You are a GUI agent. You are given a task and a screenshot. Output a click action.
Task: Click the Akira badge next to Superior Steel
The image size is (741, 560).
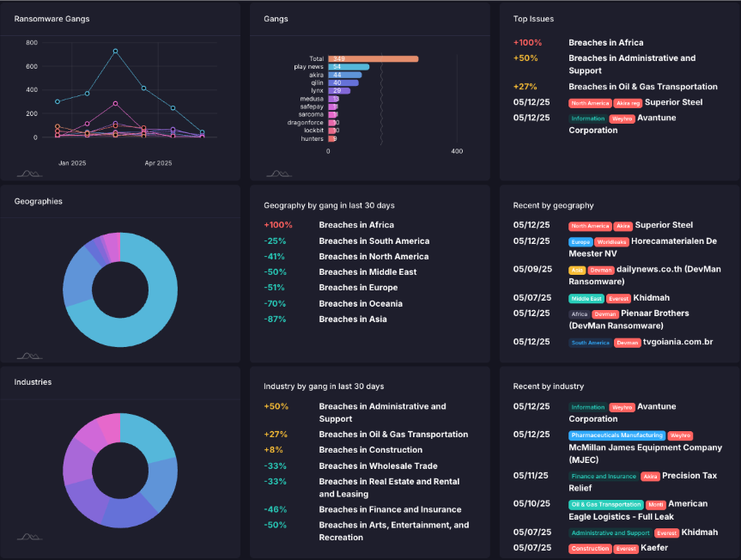tap(624, 226)
